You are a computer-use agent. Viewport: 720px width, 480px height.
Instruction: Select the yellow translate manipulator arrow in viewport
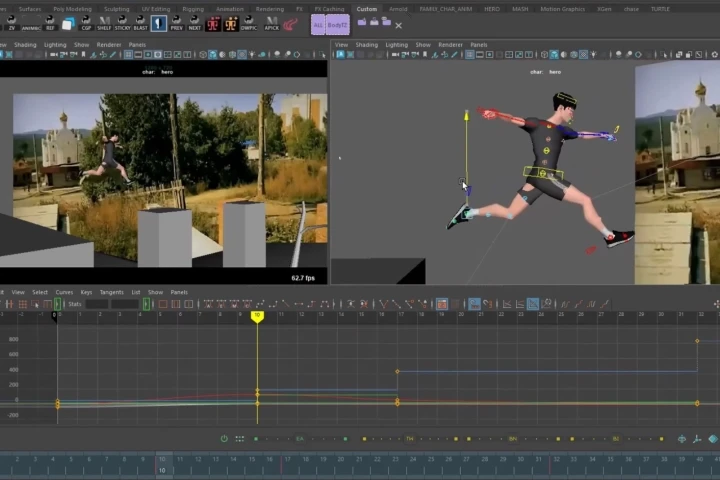point(466,116)
